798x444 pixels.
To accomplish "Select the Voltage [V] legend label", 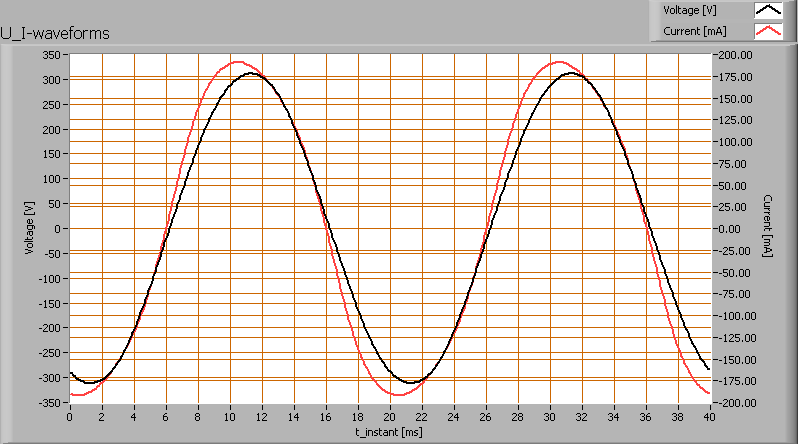I will 692,11.
